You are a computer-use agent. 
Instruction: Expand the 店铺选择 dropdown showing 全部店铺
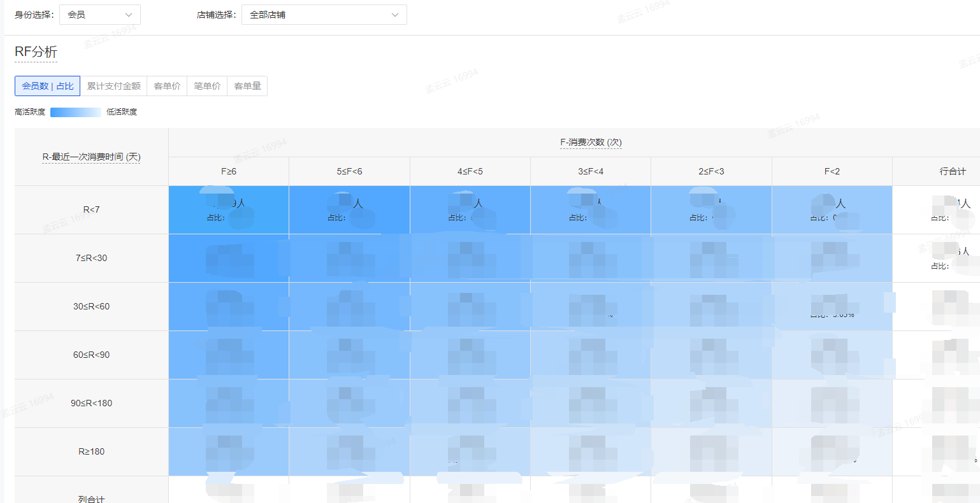point(324,15)
